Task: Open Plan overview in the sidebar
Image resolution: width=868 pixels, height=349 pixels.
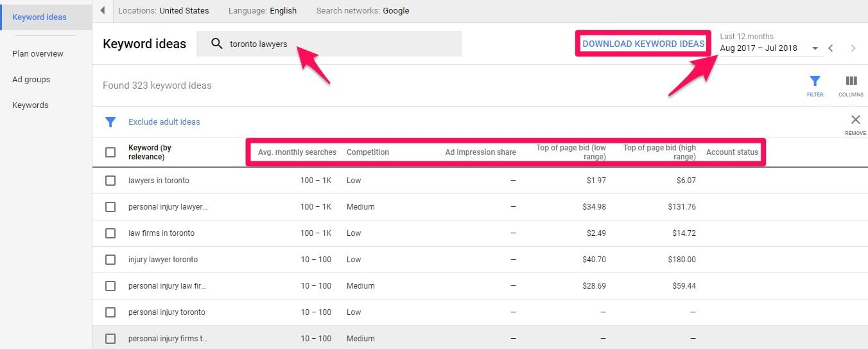Action: (38, 54)
